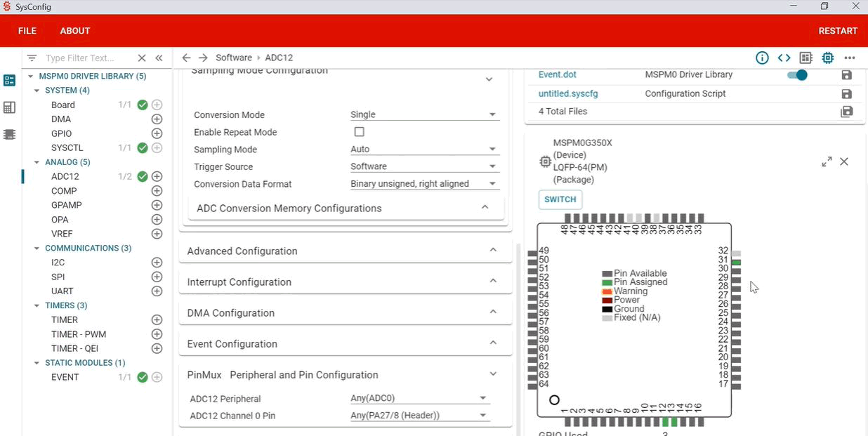Open the problems info icon
The height and width of the screenshot is (436, 868).
762,58
